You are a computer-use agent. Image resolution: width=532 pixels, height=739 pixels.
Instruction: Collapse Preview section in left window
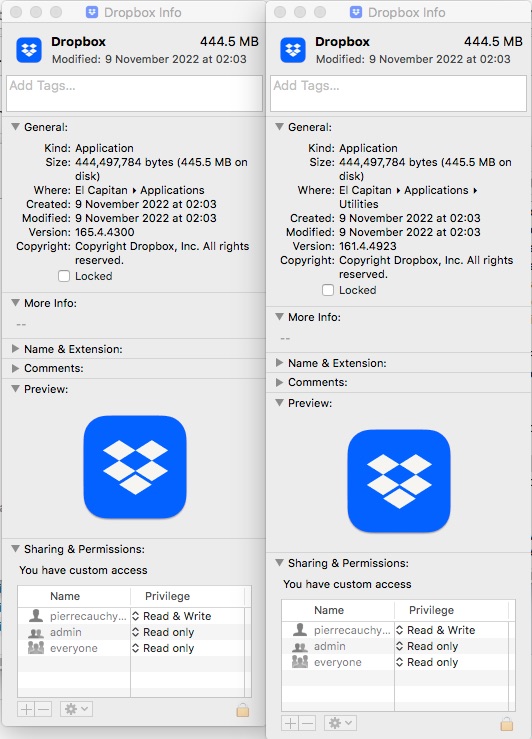coord(16,389)
